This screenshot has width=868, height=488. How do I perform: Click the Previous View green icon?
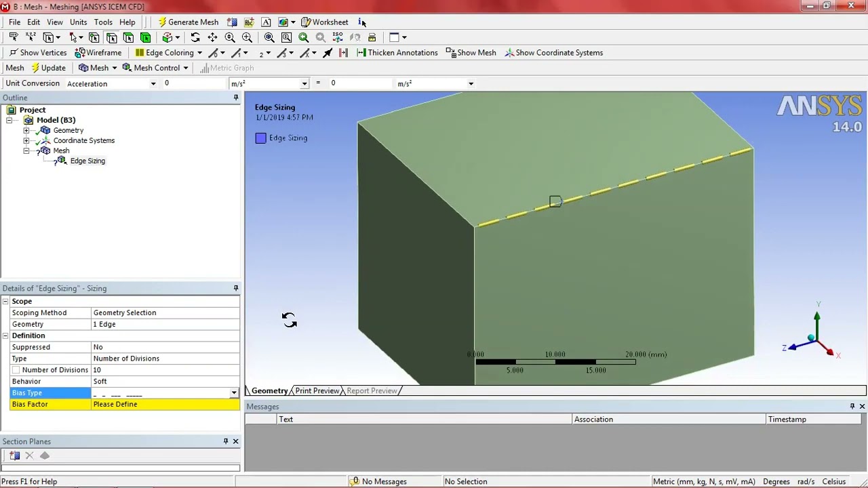pyautogui.click(x=303, y=37)
